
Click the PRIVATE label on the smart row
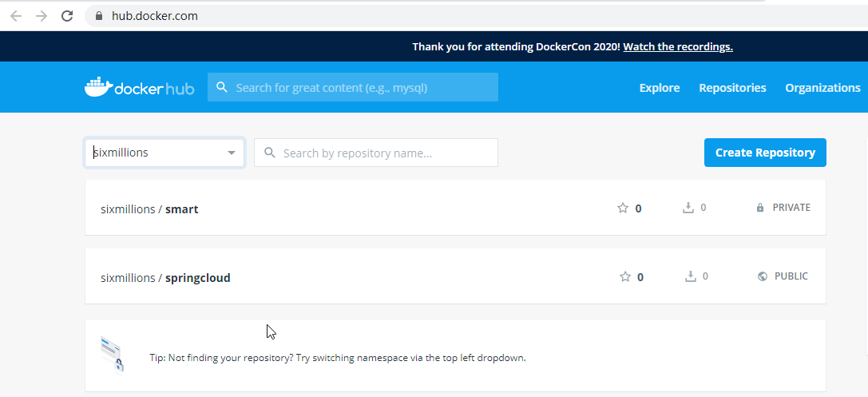(x=791, y=208)
